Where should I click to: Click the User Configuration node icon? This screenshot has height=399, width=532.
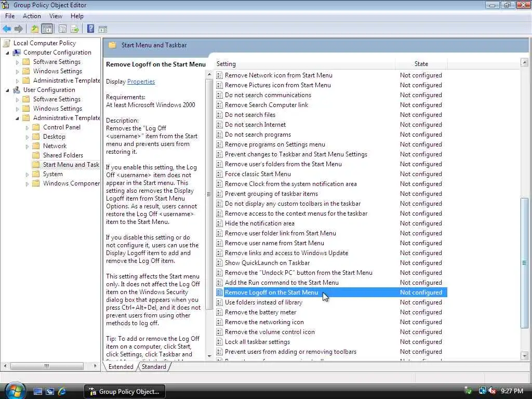[x=16, y=90]
